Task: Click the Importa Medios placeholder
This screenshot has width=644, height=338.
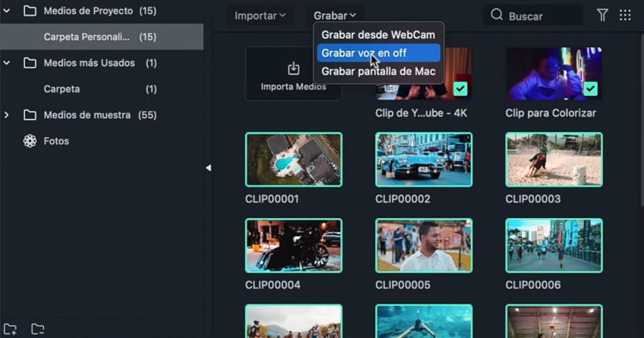Action: 293,74
